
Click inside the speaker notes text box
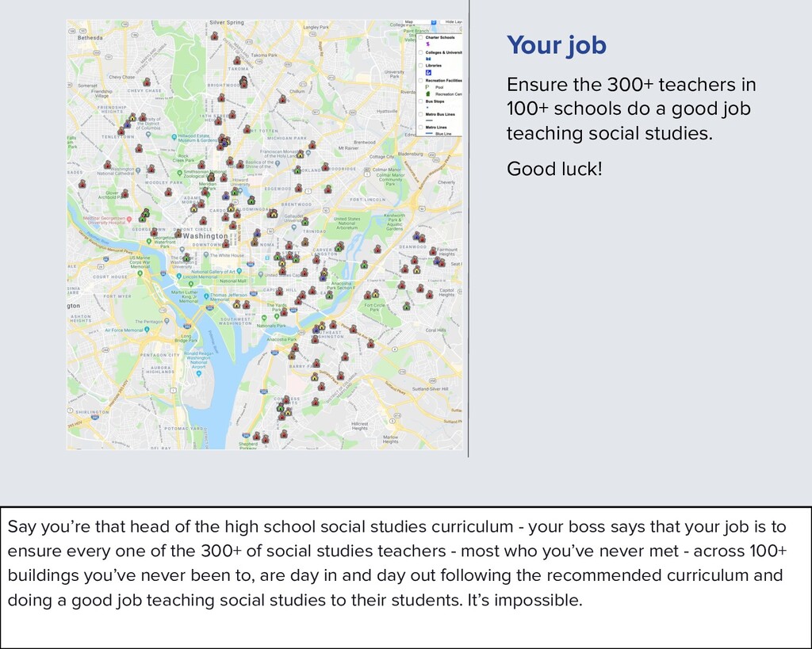coord(406,577)
